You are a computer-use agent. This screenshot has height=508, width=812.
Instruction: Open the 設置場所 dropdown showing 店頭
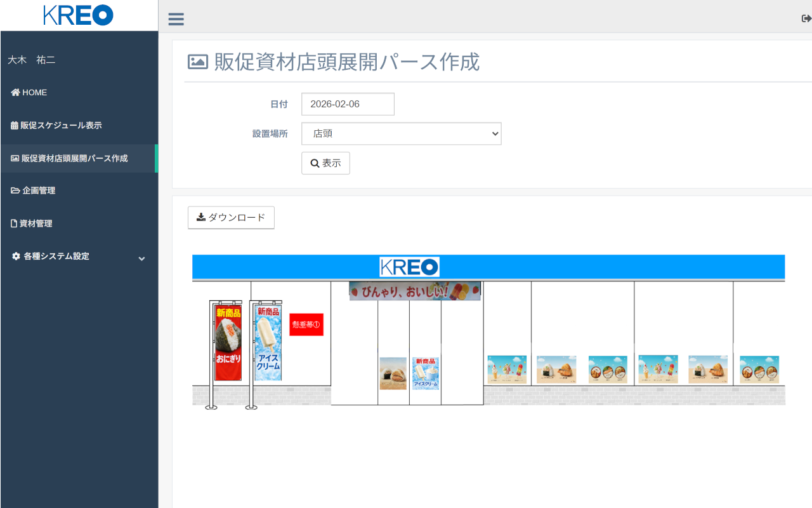(x=401, y=134)
